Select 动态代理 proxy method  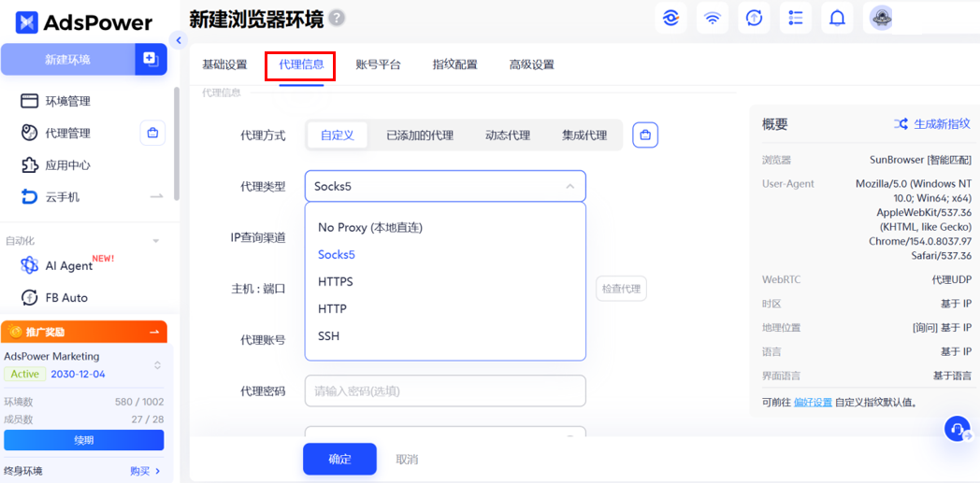coord(508,135)
